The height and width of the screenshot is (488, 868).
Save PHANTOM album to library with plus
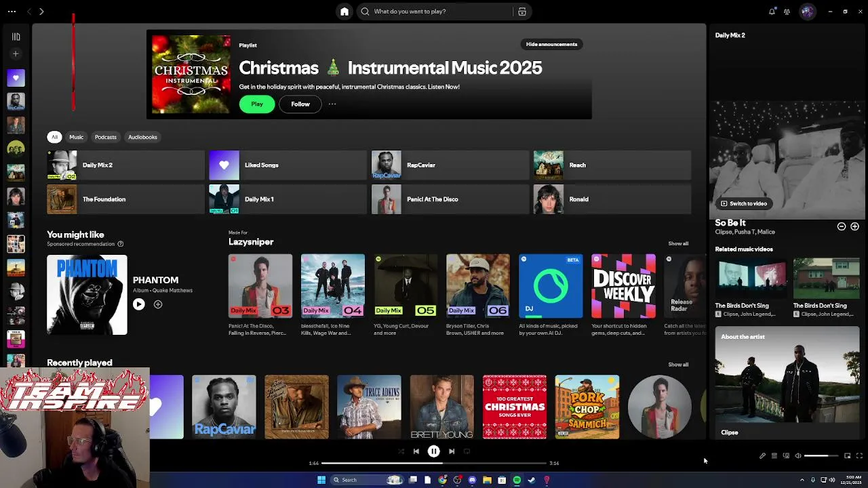pos(158,304)
